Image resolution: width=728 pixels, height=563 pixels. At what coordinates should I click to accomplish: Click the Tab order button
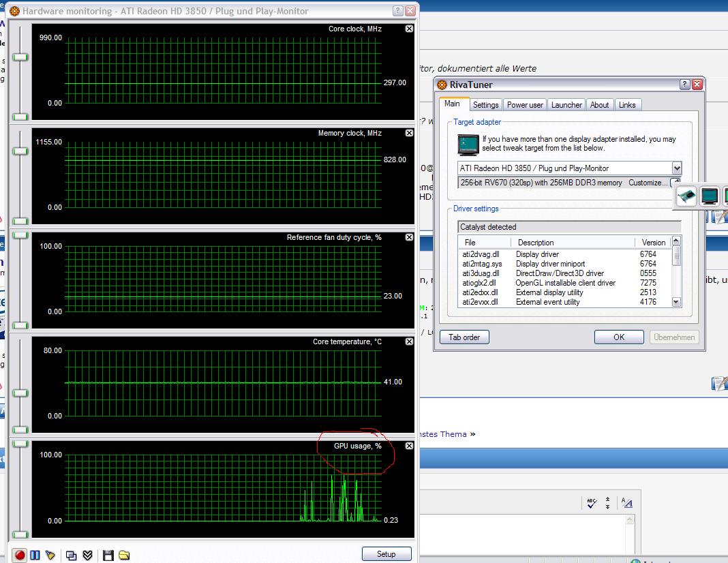(x=464, y=337)
